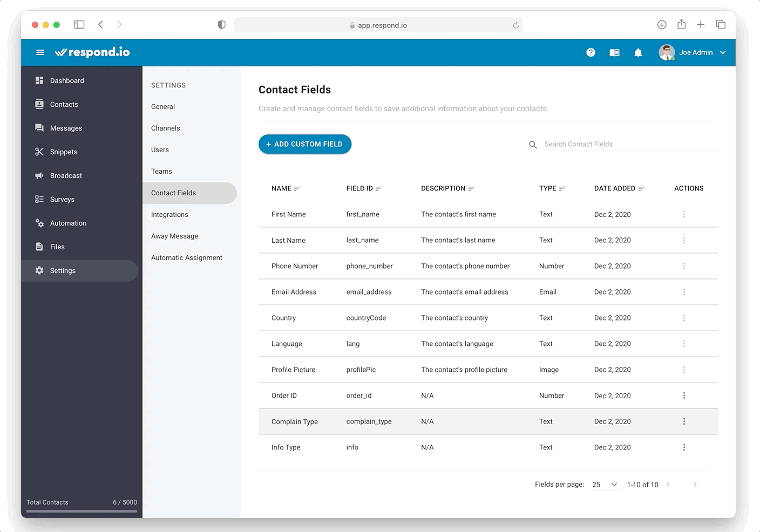Open Contacts in the sidebar
This screenshot has height=532, width=760.
[80, 104]
